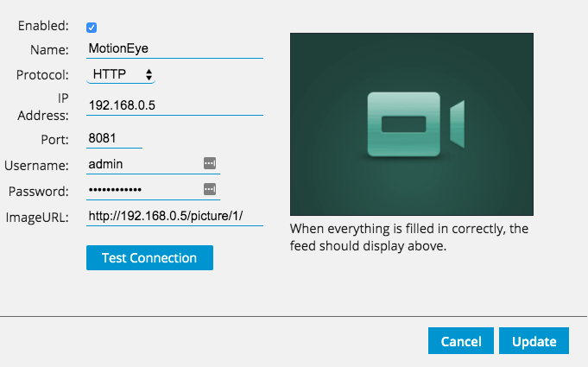Select the Username field with admin
588x367 pixels.
coord(153,165)
